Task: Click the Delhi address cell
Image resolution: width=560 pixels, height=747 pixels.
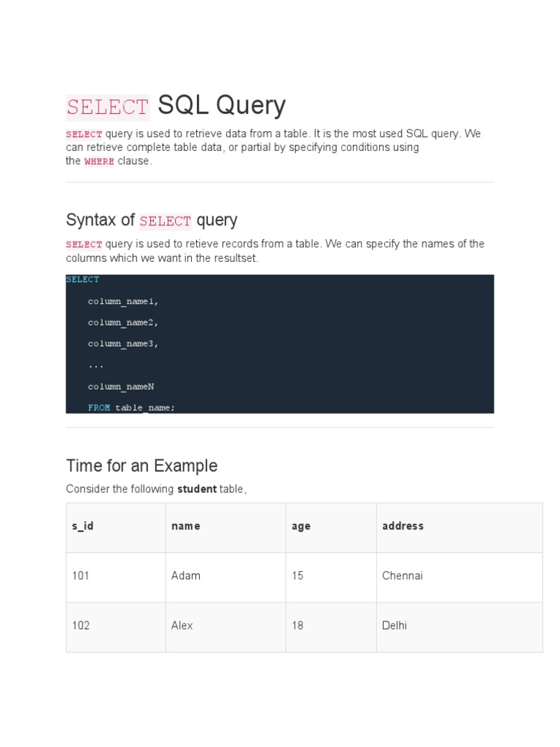Action: tap(394, 625)
